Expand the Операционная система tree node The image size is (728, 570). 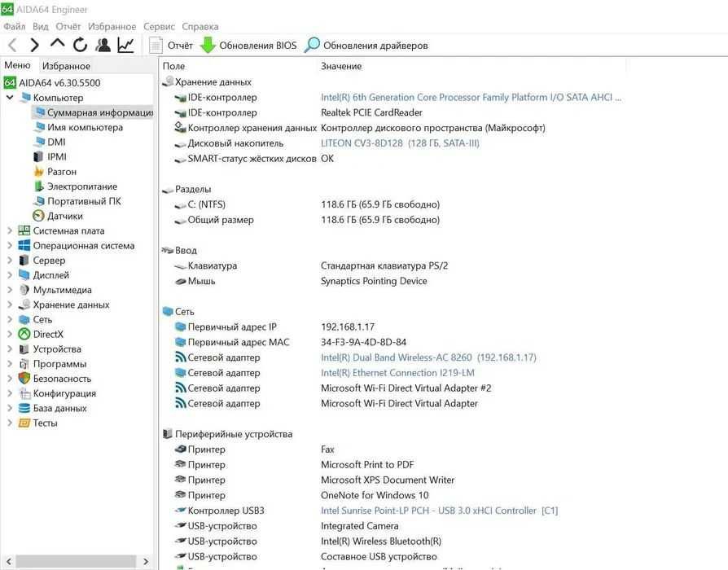10,246
